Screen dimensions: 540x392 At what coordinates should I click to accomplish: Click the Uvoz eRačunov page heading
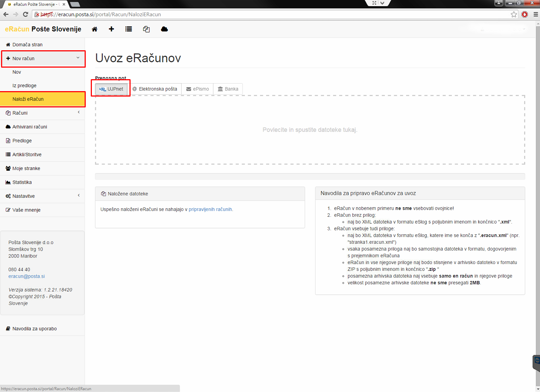138,58
